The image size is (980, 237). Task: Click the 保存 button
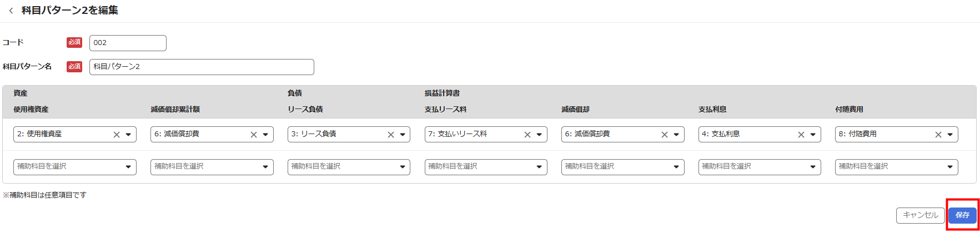point(962,215)
